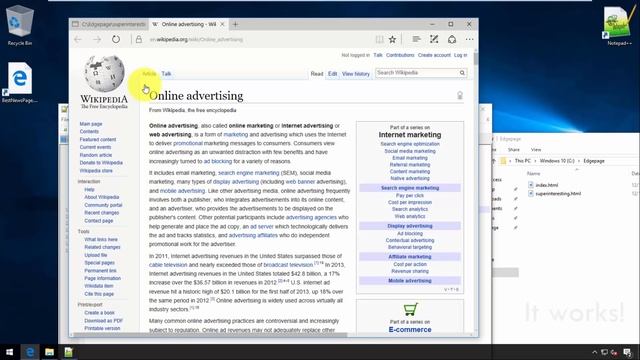Open Random article sidebar link
The height and width of the screenshot is (360, 640).
(96, 155)
